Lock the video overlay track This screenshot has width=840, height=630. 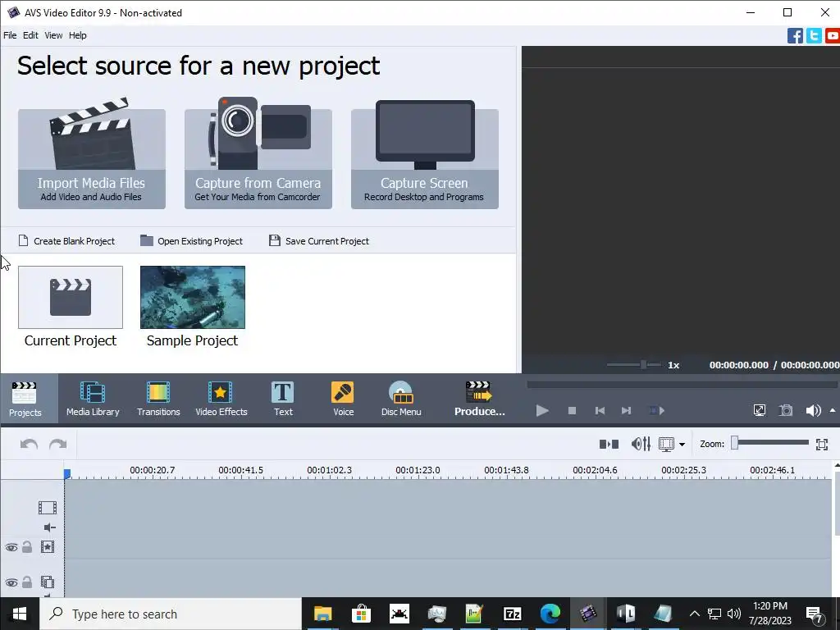coord(27,582)
